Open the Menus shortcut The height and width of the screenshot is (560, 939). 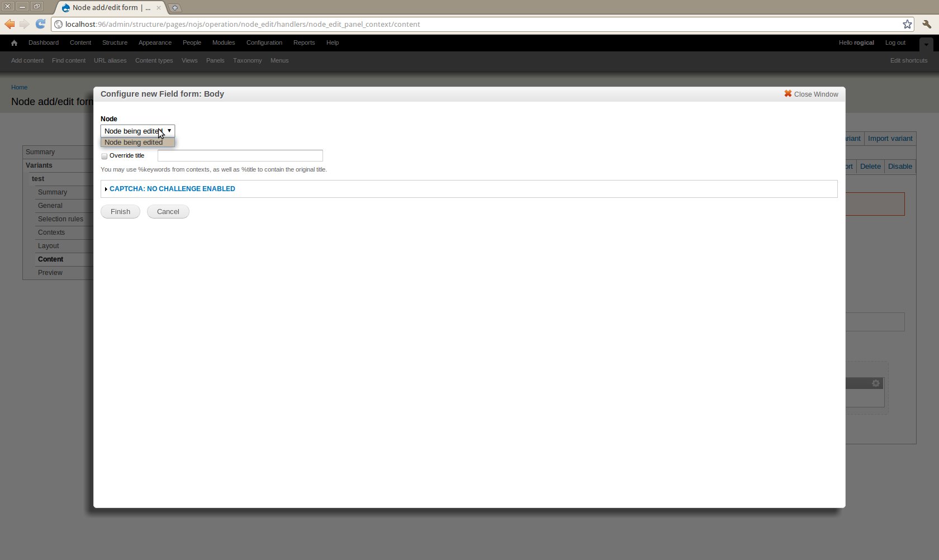click(279, 60)
